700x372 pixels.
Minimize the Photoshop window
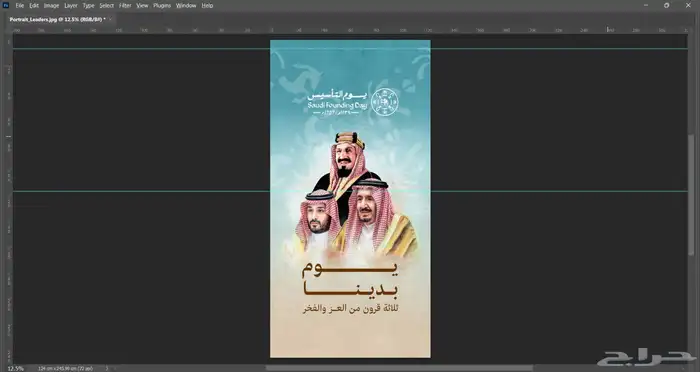pyautogui.click(x=646, y=5)
